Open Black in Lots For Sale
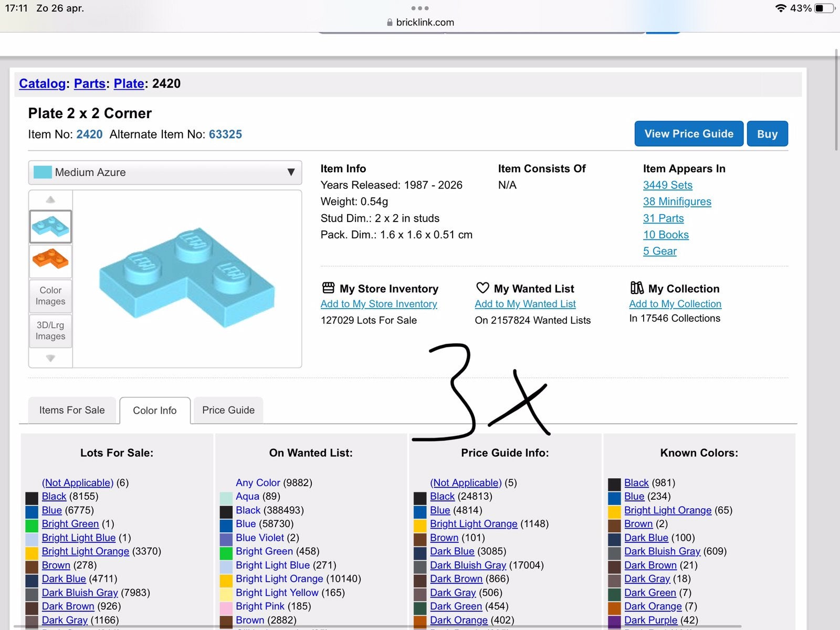Screen dimensions: 840x630 pyautogui.click(x=54, y=497)
